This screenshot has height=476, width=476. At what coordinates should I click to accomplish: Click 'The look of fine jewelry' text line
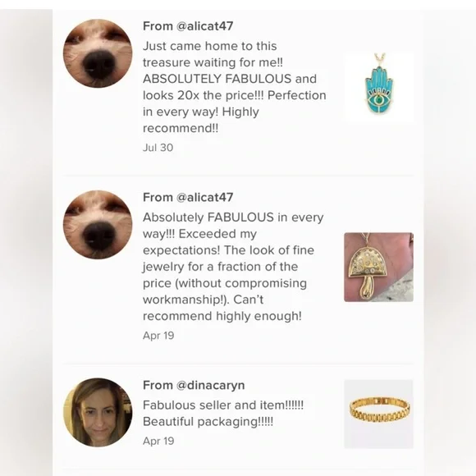228,259
